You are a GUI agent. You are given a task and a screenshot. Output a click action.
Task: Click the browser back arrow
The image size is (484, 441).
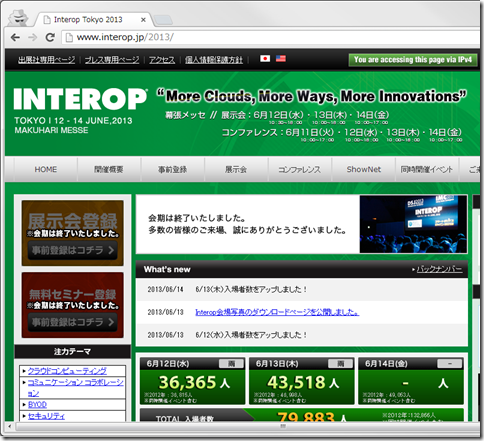tap(15, 37)
